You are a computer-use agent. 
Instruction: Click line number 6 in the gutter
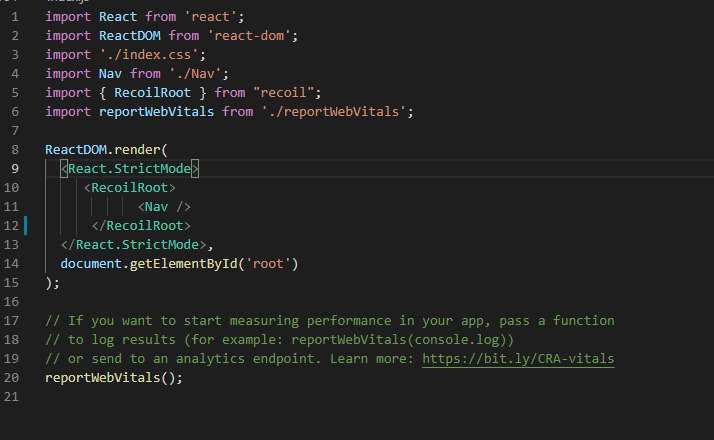click(15, 112)
